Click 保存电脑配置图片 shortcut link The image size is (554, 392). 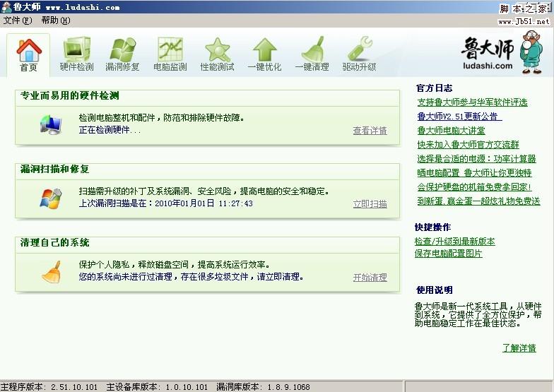(x=448, y=253)
